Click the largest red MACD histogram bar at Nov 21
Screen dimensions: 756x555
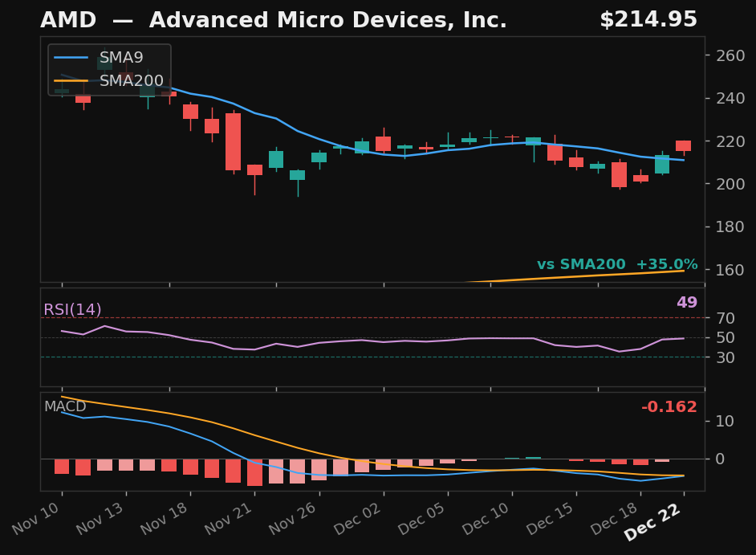tap(254, 472)
